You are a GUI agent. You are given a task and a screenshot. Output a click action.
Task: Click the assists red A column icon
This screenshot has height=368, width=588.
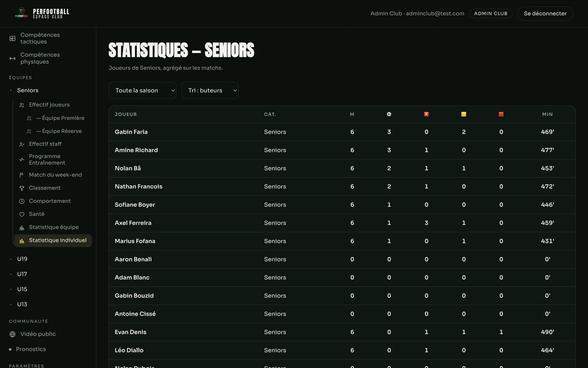pyautogui.click(x=426, y=114)
